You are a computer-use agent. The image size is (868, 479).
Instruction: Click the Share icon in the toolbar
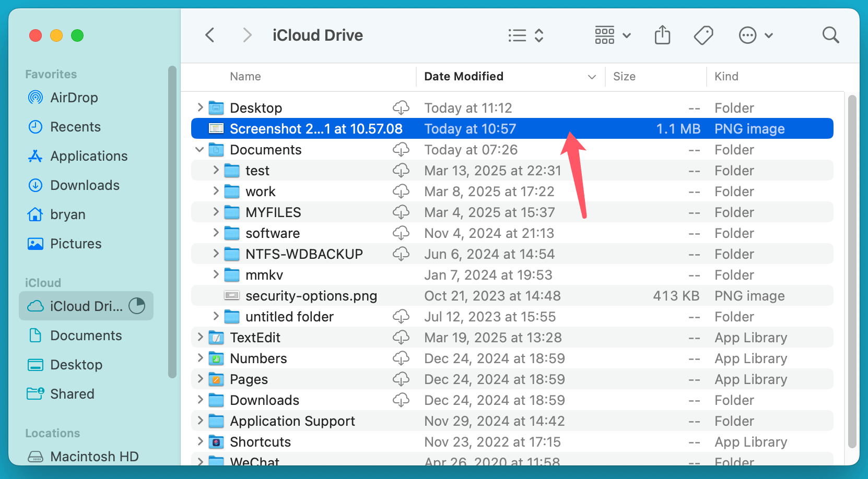click(662, 34)
